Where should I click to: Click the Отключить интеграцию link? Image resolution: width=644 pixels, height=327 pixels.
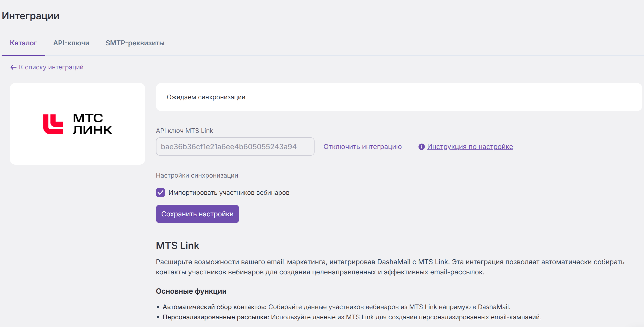pyautogui.click(x=362, y=147)
